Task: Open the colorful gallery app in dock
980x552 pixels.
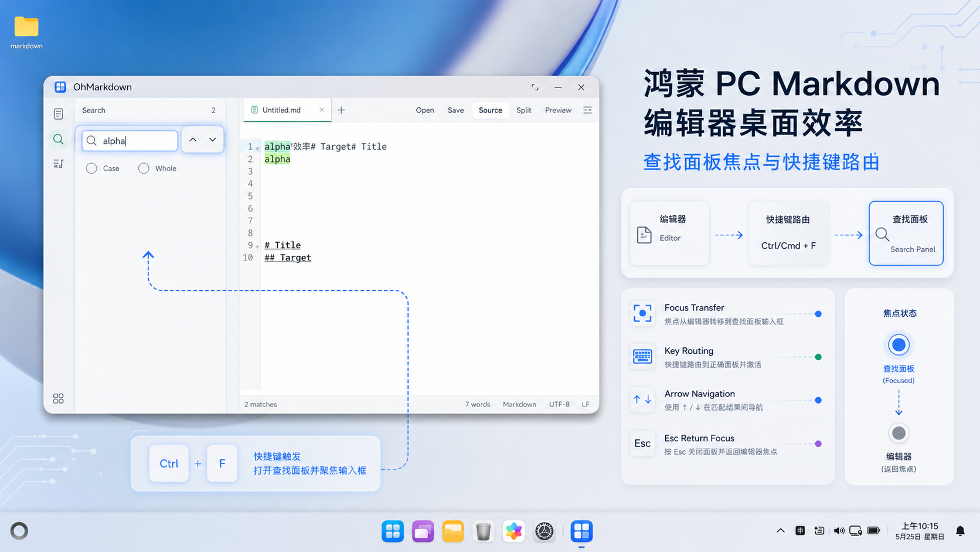Action: click(514, 531)
